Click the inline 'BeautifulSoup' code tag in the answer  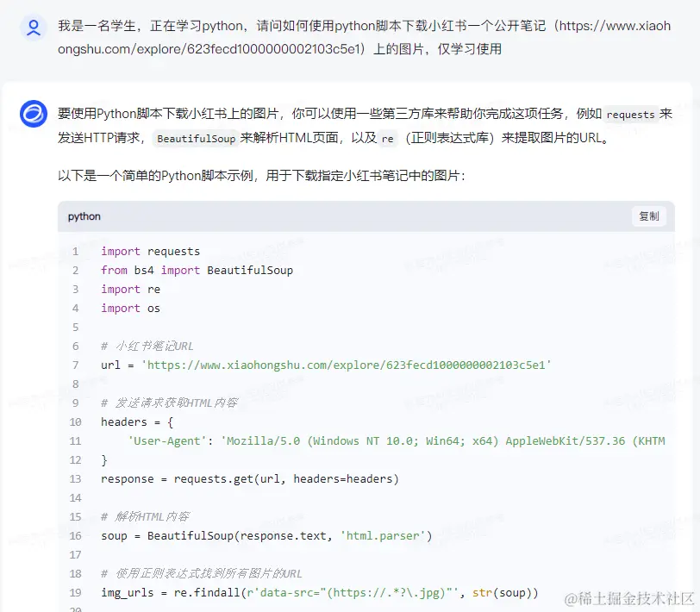196,139
